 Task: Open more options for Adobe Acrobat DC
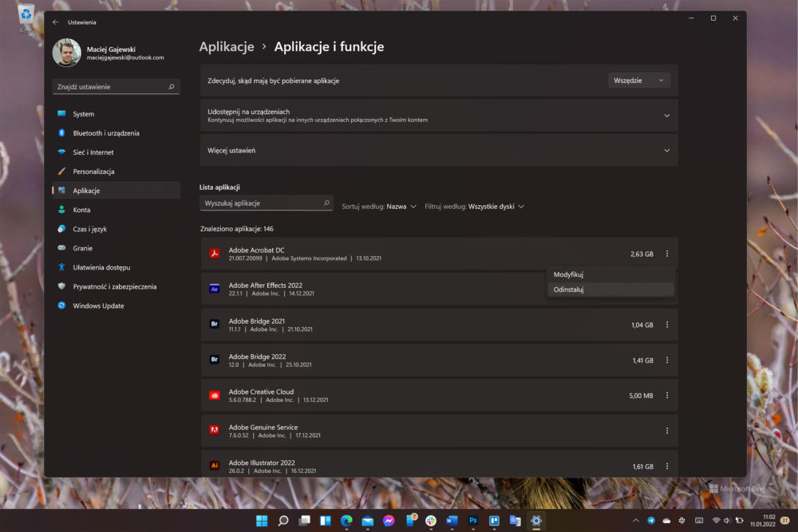point(666,254)
